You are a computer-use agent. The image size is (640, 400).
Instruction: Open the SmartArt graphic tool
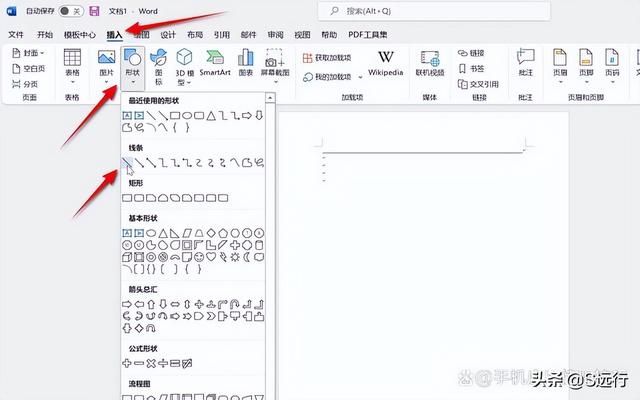pos(215,63)
